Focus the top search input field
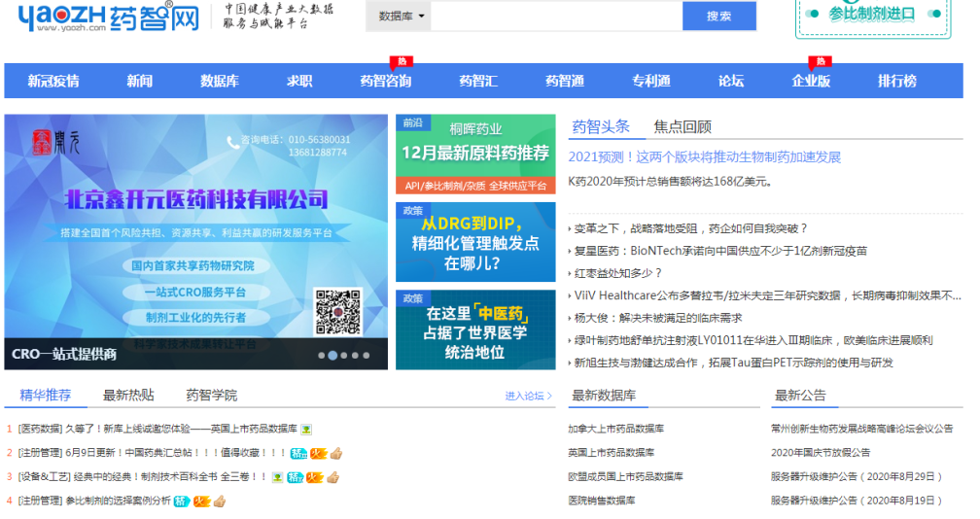 point(556,17)
